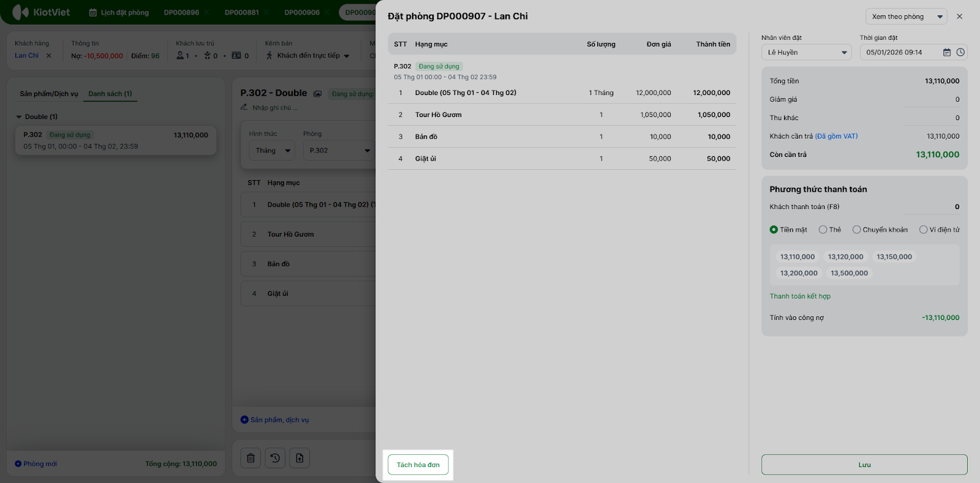980x483 pixels.
Task: Open the calendar picker for booking time
Action: click(x=947, y=53)
